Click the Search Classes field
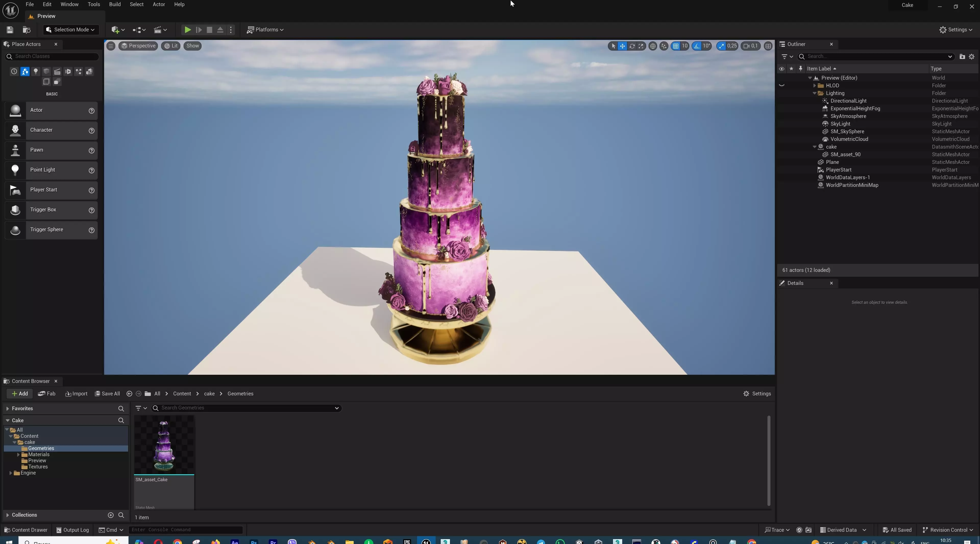This screenshot has width=980, height=544. click(52, 56)
